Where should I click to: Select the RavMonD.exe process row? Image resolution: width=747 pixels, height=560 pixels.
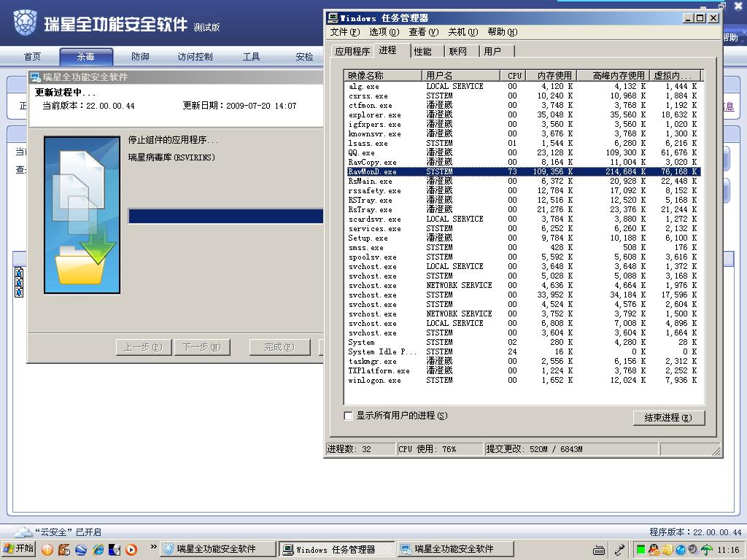click(524, 171)
